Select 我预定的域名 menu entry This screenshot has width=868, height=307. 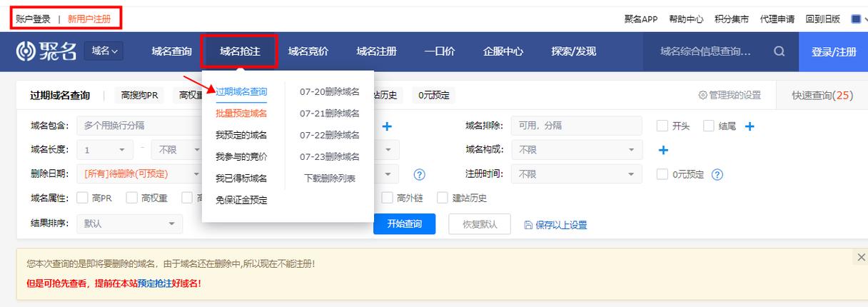[x=241, y=135]
